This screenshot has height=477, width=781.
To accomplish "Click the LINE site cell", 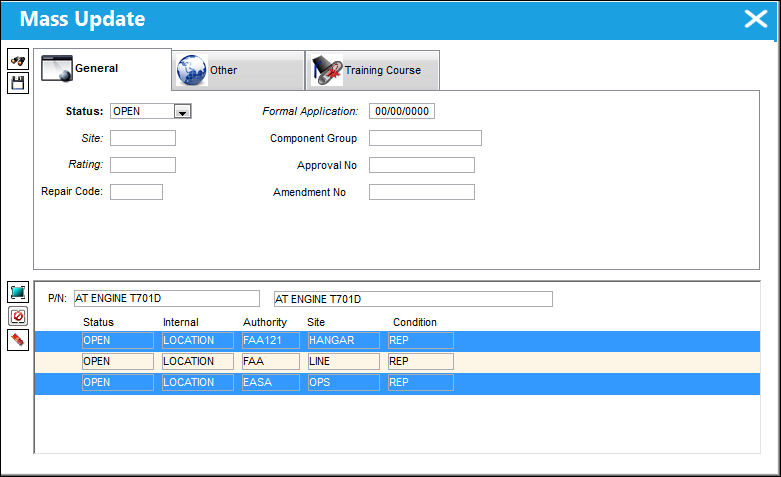I will (344, 361).
